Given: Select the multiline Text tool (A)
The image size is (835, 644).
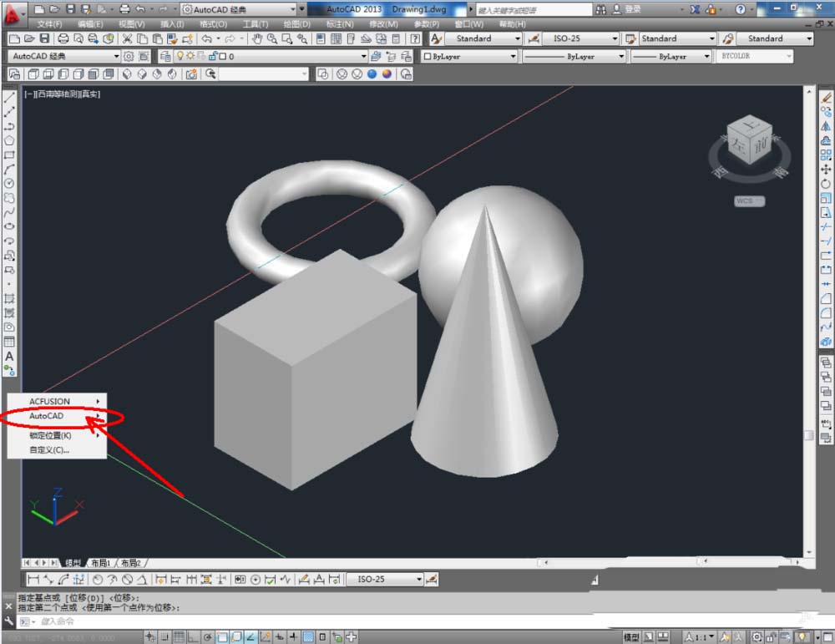Looking at the screenshot, I should coord(9,357).
